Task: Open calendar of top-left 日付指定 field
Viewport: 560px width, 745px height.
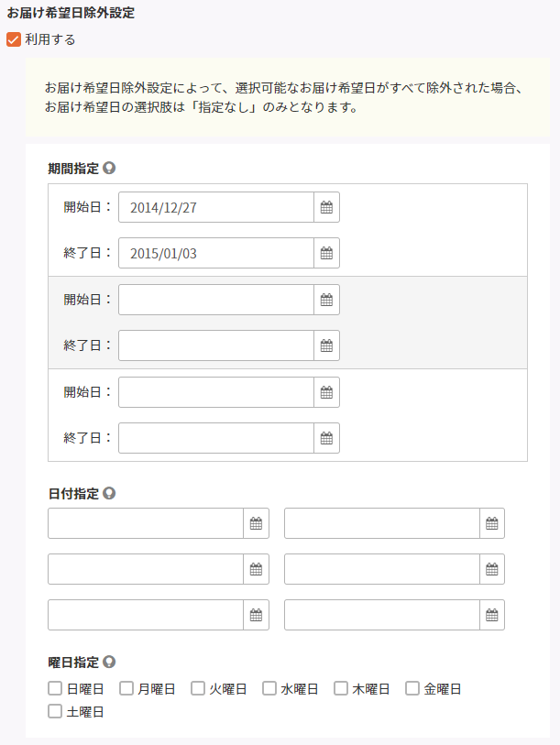Action: coord(257,523)
